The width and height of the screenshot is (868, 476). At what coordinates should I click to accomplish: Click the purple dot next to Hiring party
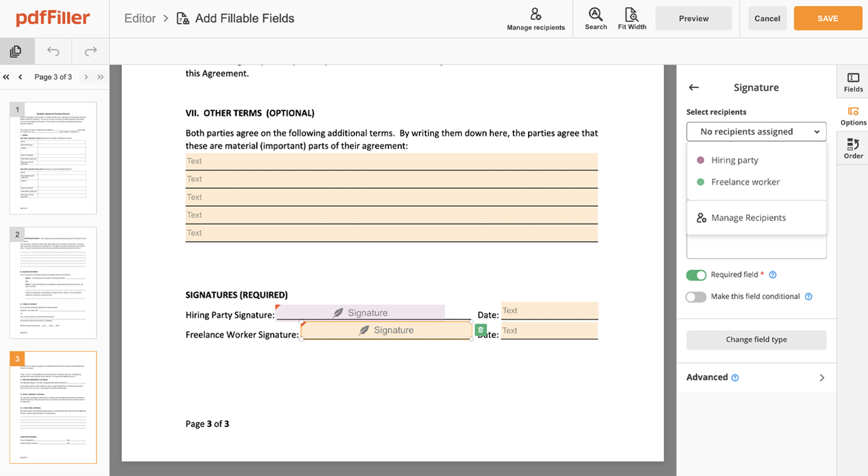[x=700, y=160]
